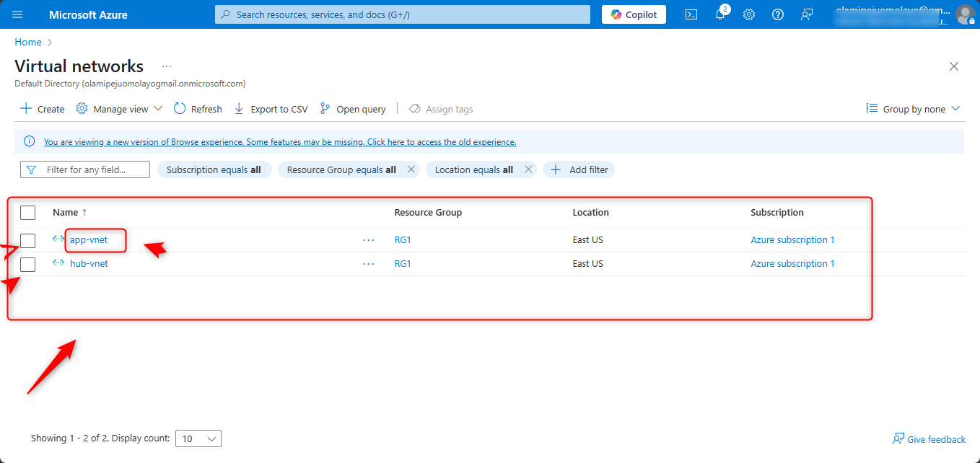Click the Microsoft Azure portal title
980x463 pixels.
point(88,14)
